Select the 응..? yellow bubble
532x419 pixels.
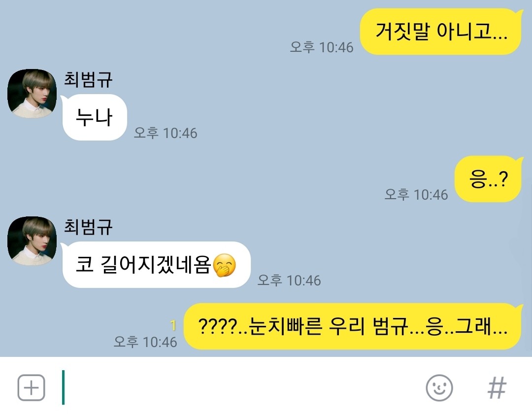pyautogui.click(x=489, y=179)
